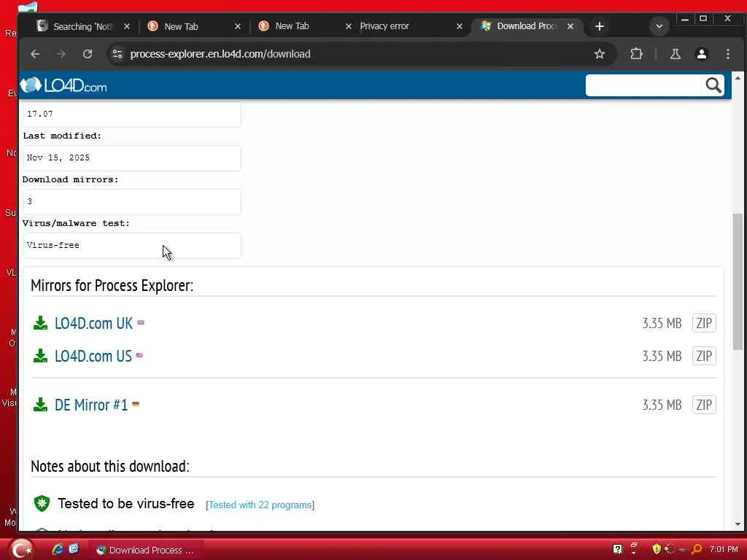
Task: Click '3.35 MB' size in DE Mirror row
Action: pyautogui.click(x=662, y=405)
